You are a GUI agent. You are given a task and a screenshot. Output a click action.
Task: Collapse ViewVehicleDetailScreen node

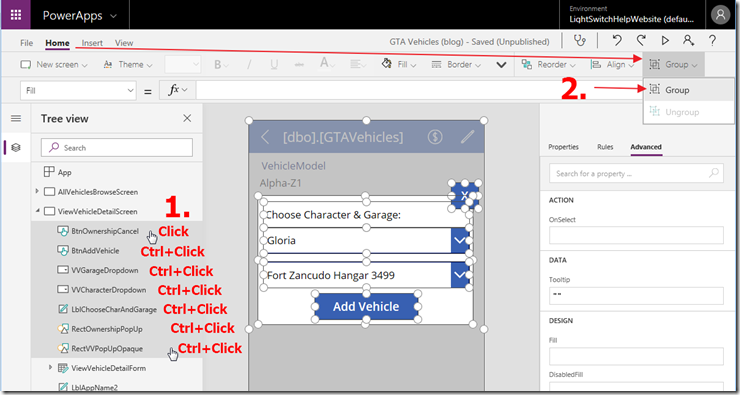coord(37,211)
